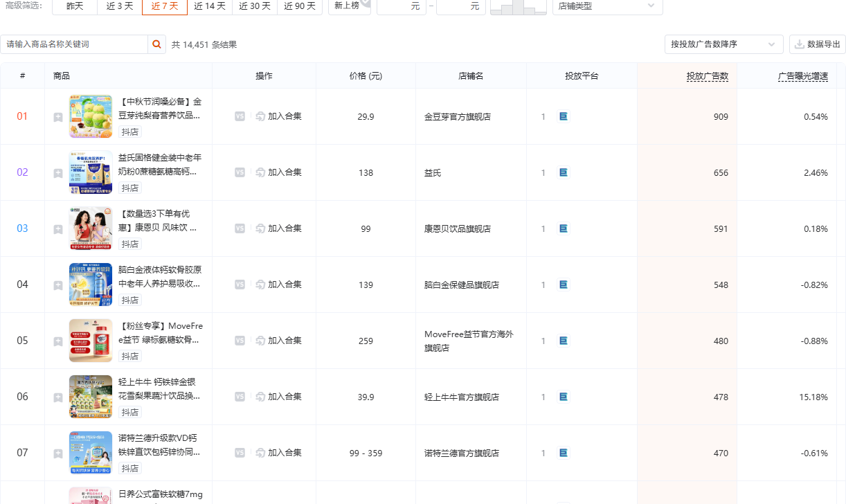Open the 金豆芽纯梨膏 product thumbnail
The width and height of the screenshot is (846, 504).
click(x=91, y=116)
